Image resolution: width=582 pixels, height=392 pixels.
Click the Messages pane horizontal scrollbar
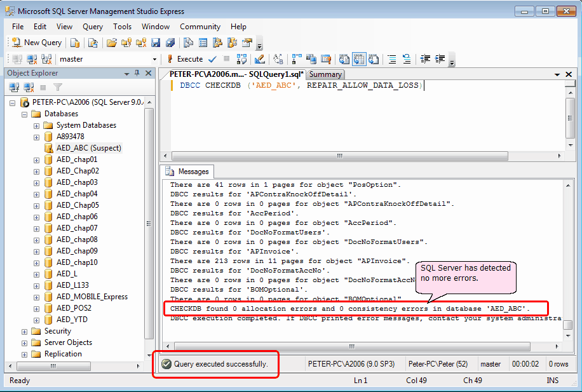tap(351, 346)
